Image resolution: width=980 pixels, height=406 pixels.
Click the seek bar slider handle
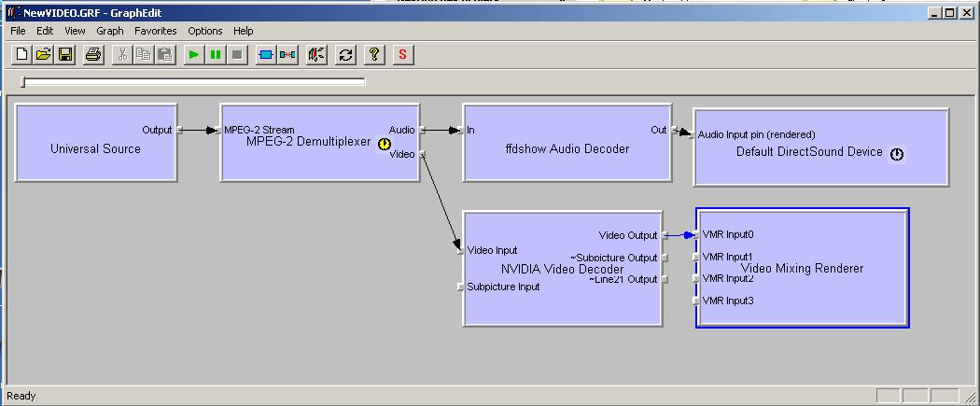(23, 82)
